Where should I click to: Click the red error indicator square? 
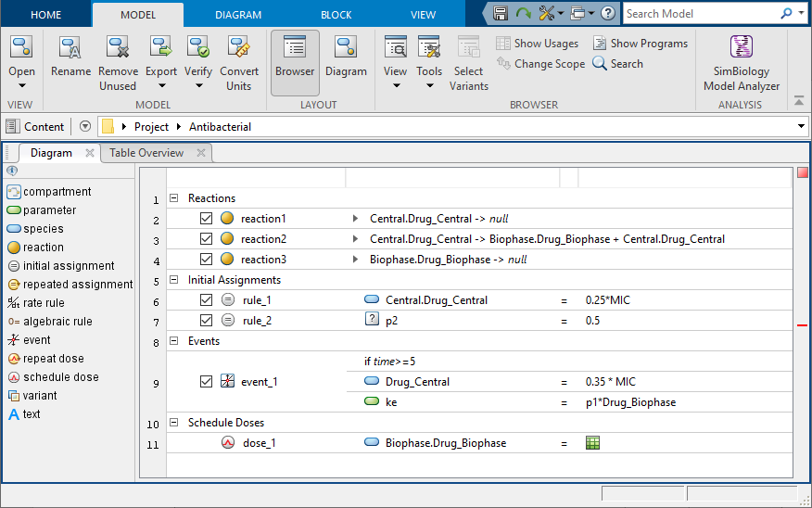802,172
